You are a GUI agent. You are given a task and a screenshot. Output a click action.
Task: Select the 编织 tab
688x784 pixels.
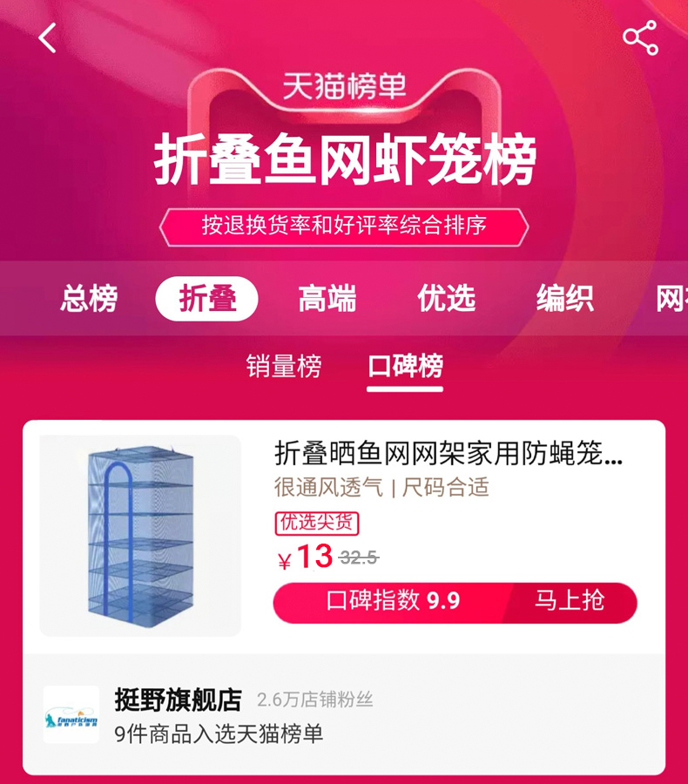pyautogui.click(x=565, y=299)
